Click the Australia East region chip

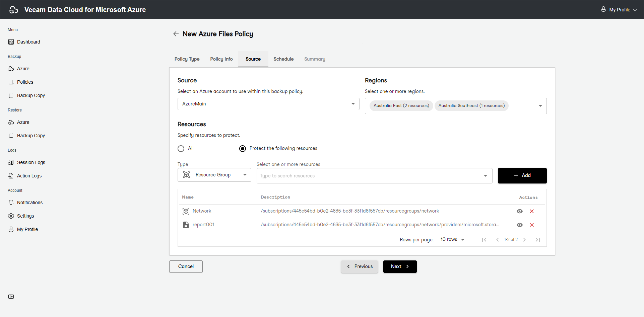point(401,106)
